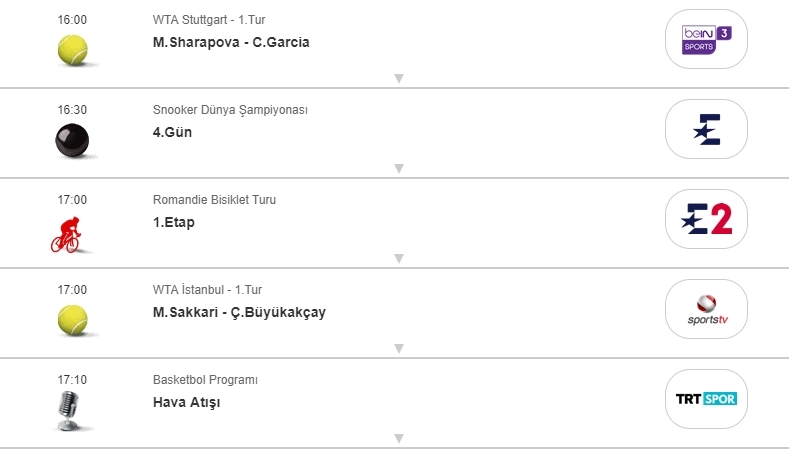
Task: Click the microphone icon for Hava Atışı
Action: [69, 410]
